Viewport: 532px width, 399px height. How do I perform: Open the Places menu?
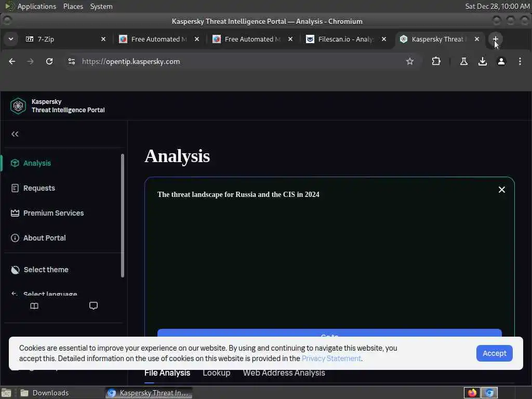tap(73, 6)
